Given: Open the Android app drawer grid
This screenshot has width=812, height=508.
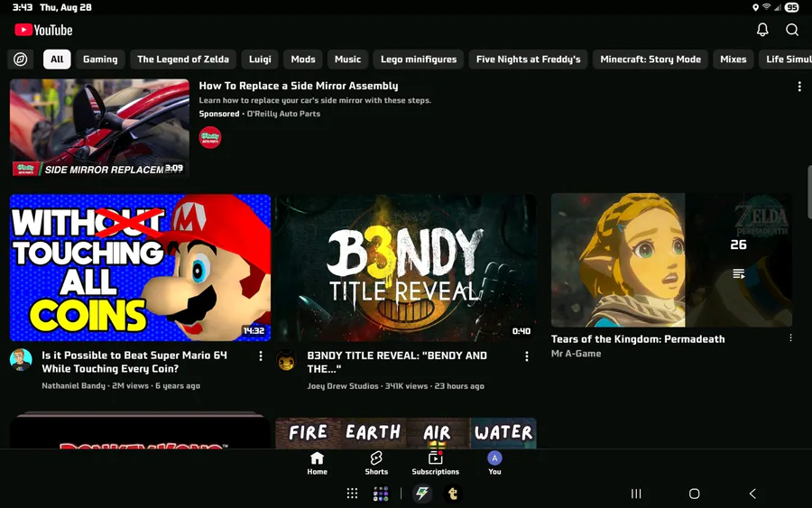Looking at the screenshot, I should [352, 494].
